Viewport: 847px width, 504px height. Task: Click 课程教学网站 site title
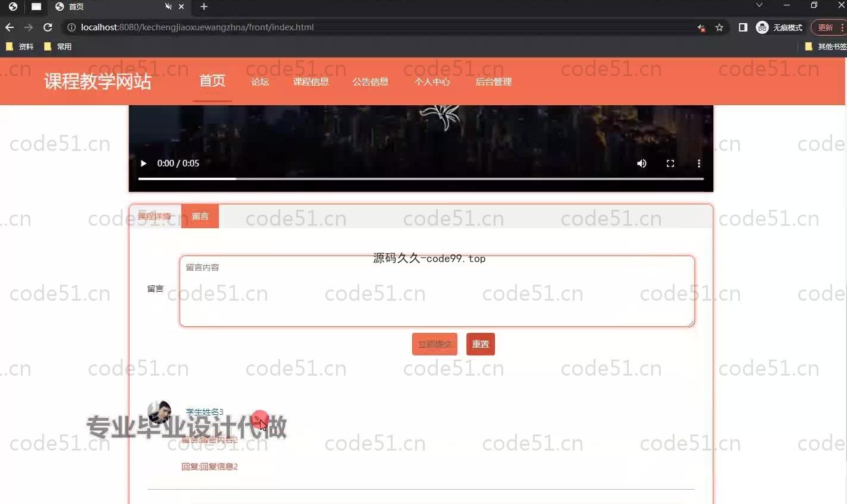coord(98,81)
